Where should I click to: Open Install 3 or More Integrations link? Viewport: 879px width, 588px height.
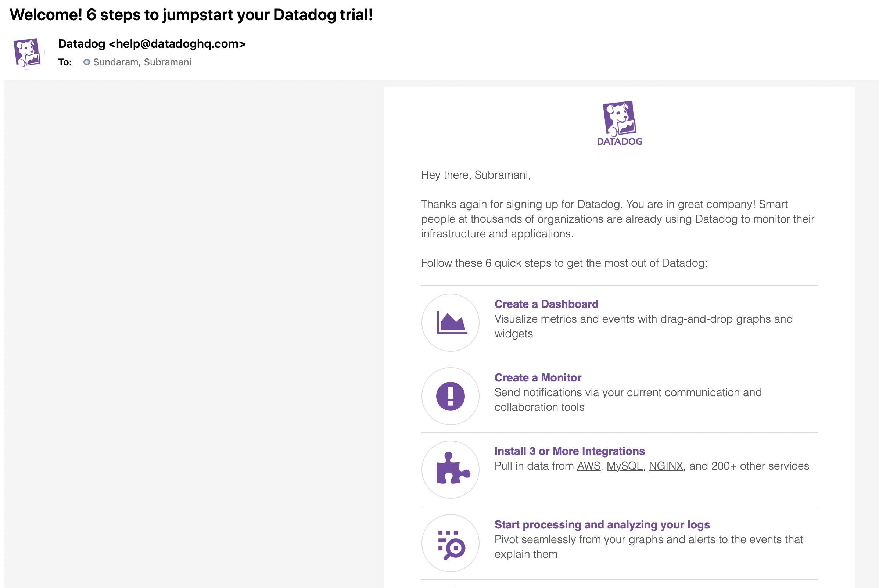(x=569, y=451)
